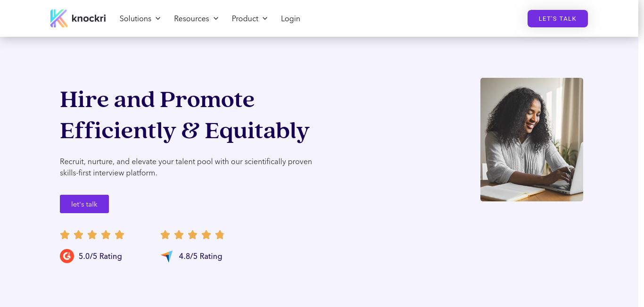
Task: Click the middle star above the 5.0/5 rating
Action: point(92,234)
